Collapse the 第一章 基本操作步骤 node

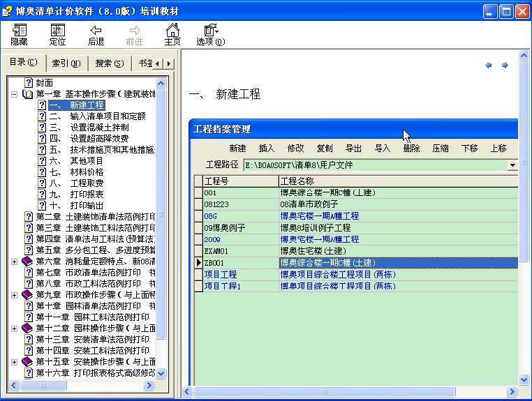tap(14, 94)
